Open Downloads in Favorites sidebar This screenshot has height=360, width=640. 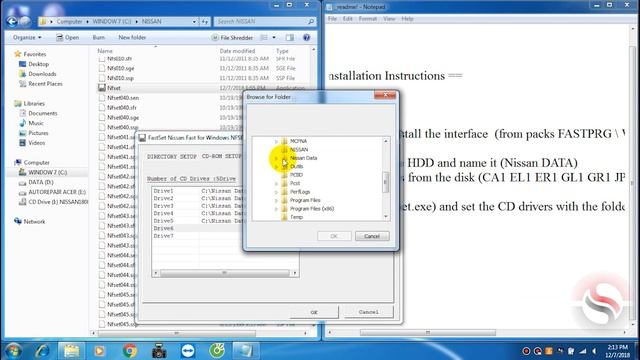42,74
